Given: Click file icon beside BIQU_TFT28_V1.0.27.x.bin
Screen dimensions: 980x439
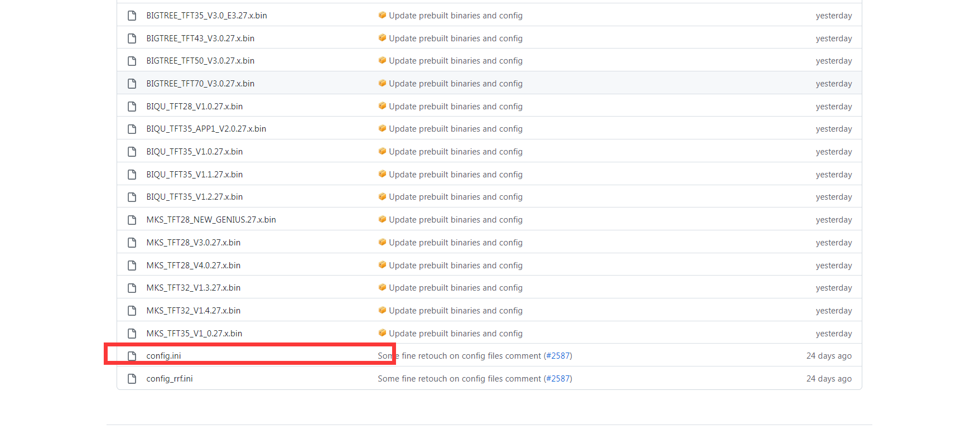Looking at the screenshot, I should point(132,107).
